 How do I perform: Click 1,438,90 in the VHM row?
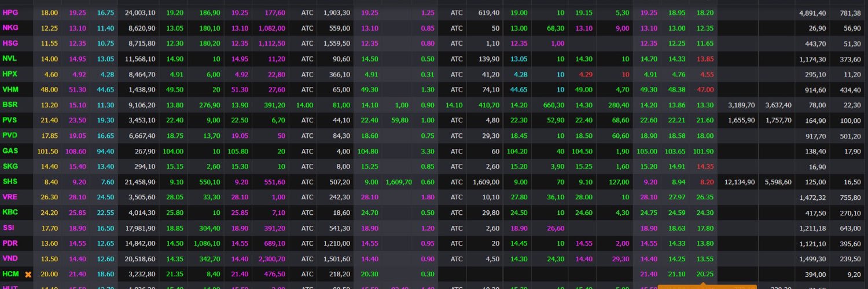pos(141,89)
